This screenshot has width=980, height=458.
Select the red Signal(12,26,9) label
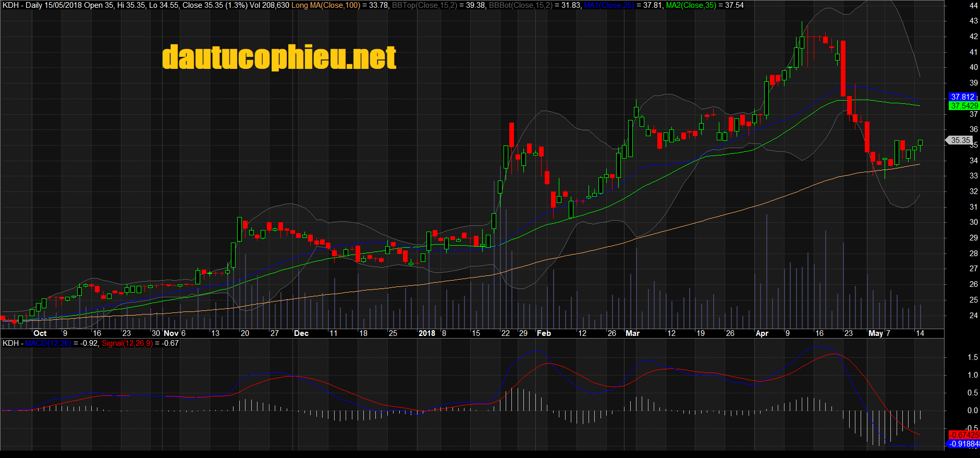pos(127,343)
